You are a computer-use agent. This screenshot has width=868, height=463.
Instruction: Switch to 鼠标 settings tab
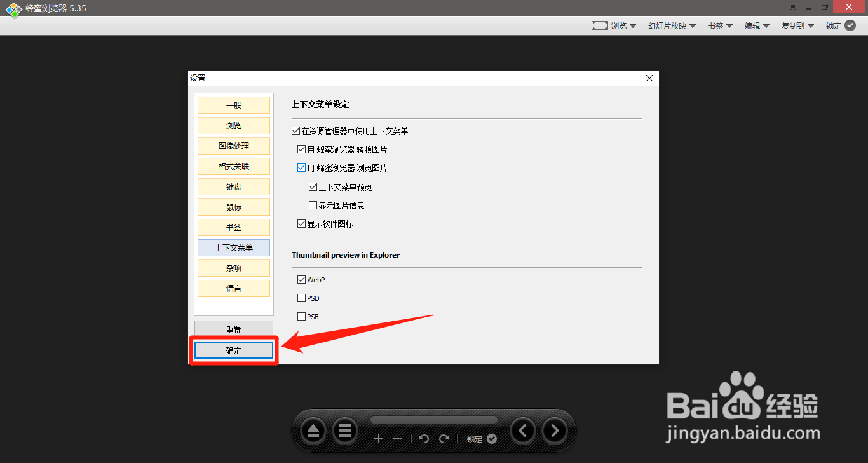coord(234,207)
